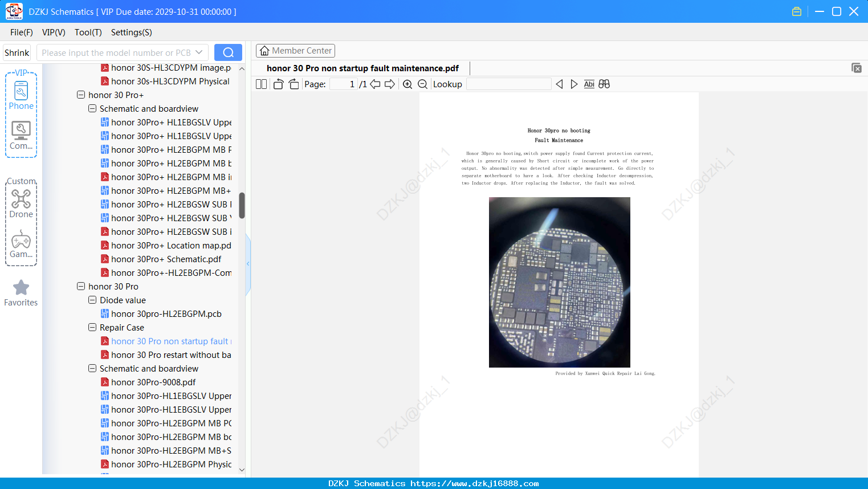Select the Drone category icon
Image resolution: width=868 pixels, height=489 pixels.
click(21, 203)
